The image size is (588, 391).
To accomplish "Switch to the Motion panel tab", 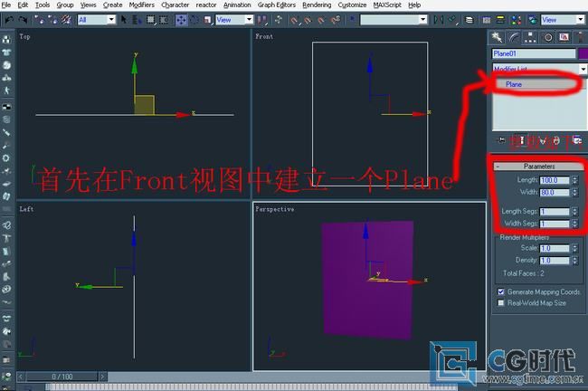I will tap(547, 37).
